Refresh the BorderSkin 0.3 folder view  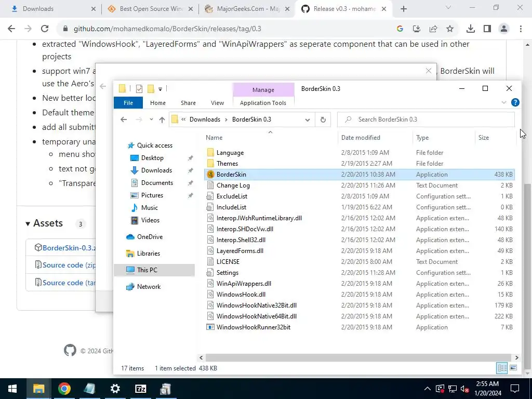click(323, 119)
